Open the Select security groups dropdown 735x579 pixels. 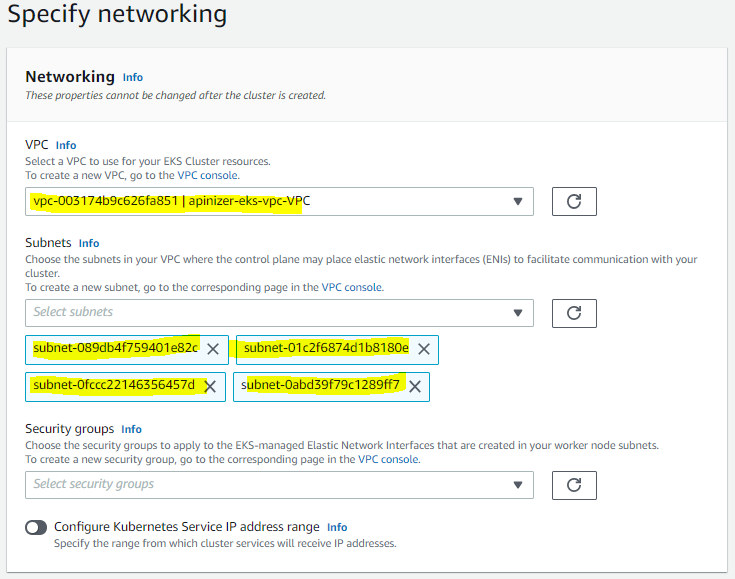tap(279, 485)
